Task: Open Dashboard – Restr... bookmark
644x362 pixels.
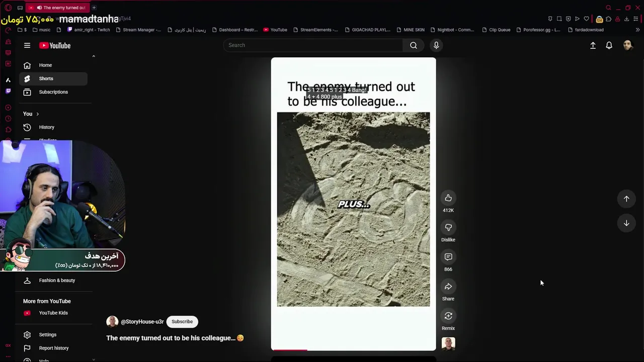Action: pyautogui.click(x=234, y=30)
